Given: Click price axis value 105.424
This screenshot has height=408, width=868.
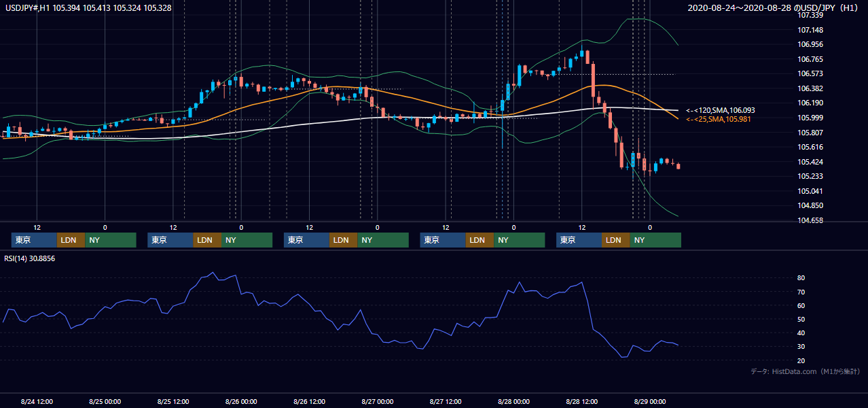Looking at the screenshot, I should (810, 162).
